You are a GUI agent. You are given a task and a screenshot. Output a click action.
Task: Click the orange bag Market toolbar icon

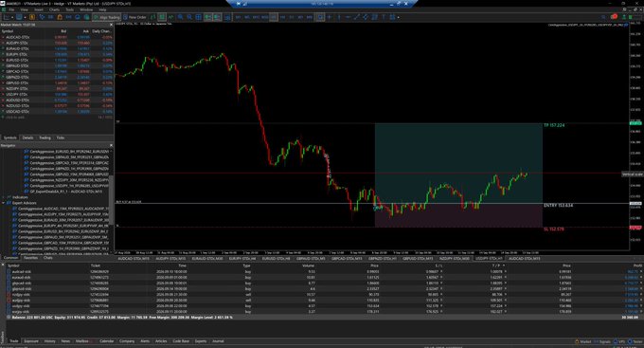point(60,17)
